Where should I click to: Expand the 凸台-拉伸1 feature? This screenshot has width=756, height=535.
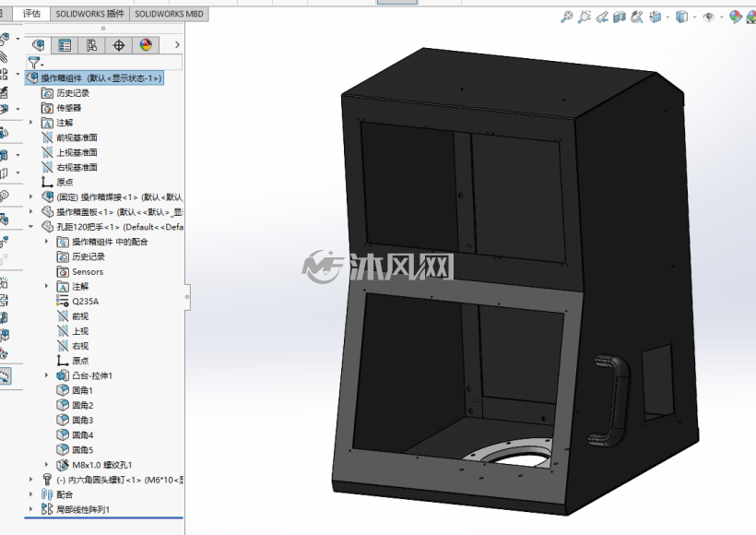tap(47, 374)
